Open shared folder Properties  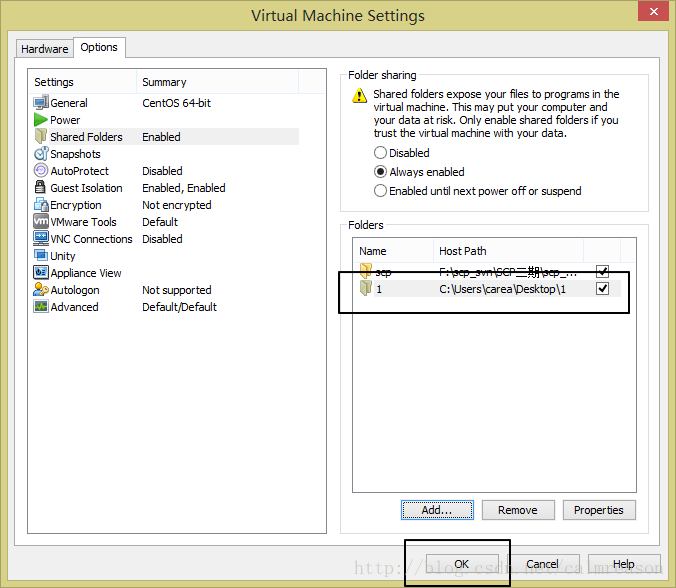click(x=599, y=510)
